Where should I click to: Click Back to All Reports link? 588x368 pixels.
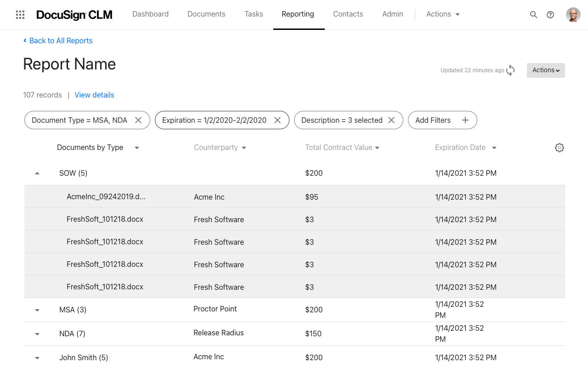(58, 40)
